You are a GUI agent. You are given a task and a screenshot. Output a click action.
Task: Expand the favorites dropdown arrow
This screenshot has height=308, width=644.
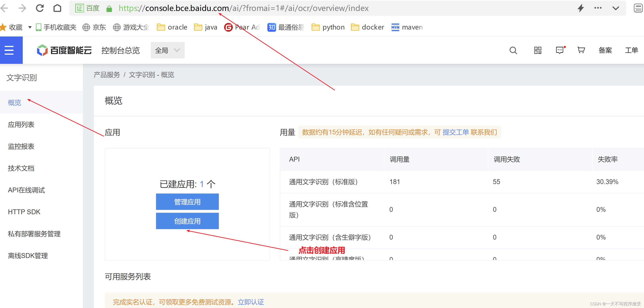click(30, 27)
